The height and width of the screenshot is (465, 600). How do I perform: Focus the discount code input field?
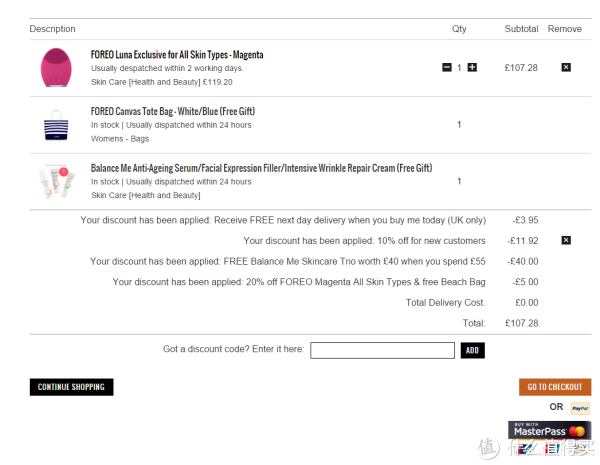(382, 350)
